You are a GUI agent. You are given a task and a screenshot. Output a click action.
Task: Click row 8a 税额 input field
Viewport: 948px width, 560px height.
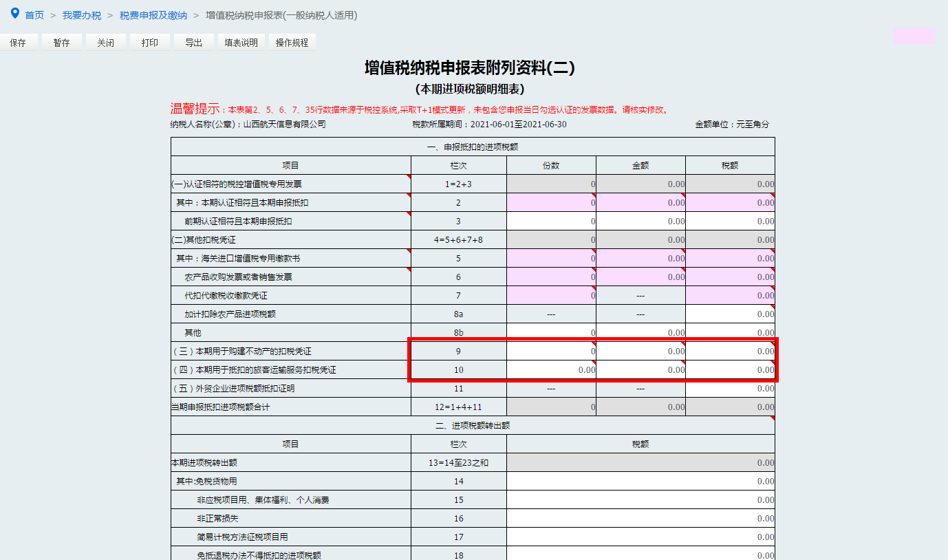(x=730, y=314)
